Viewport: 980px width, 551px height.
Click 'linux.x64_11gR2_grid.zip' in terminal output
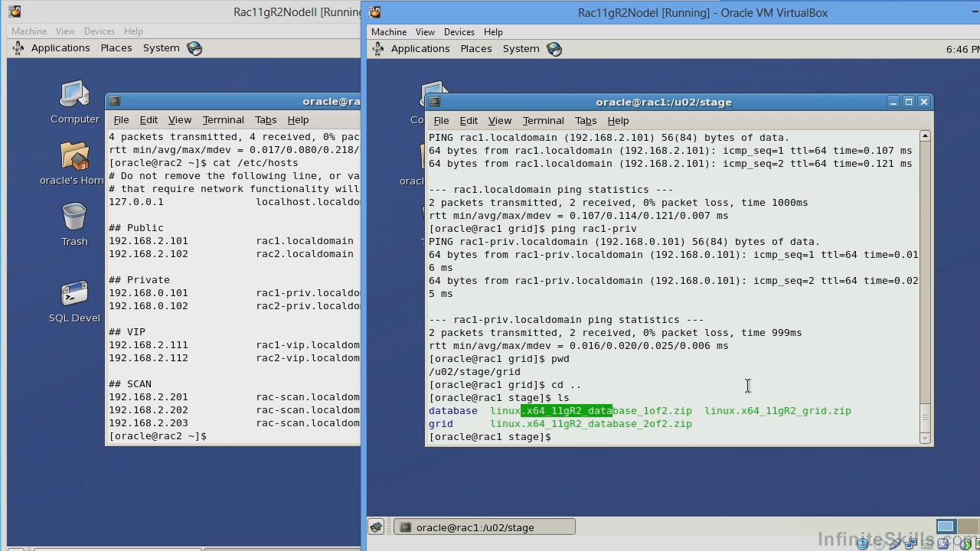tap(778, 411)
